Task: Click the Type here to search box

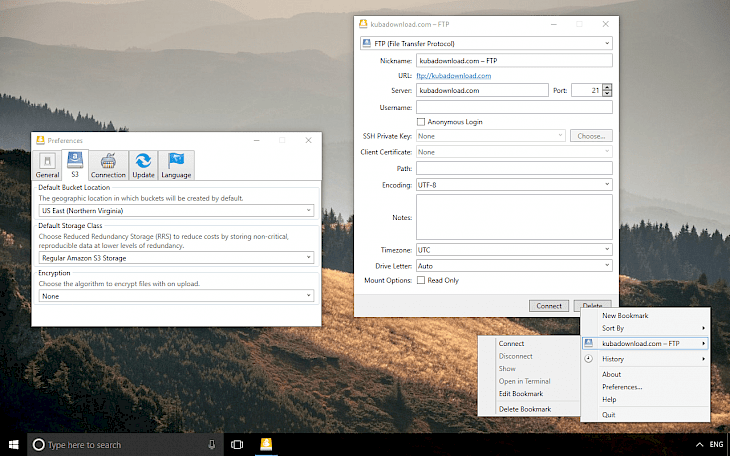Action: coord(125,445)
